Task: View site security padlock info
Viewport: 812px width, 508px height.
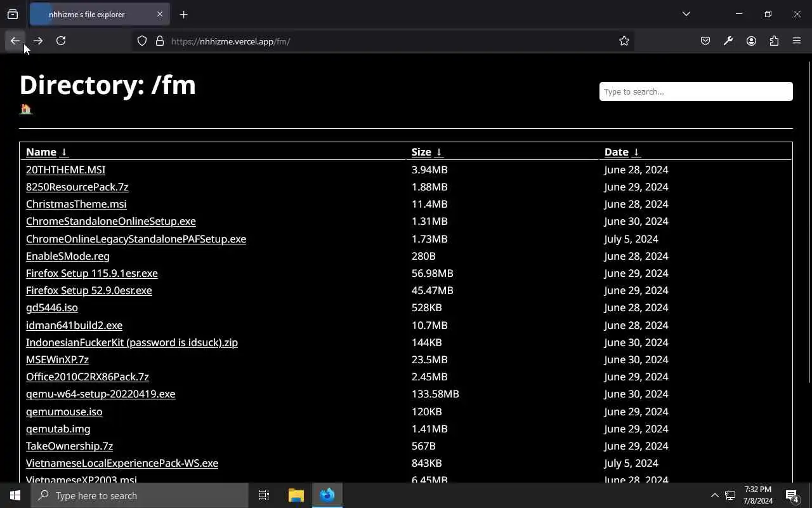Action: click(x=160, y=41)
